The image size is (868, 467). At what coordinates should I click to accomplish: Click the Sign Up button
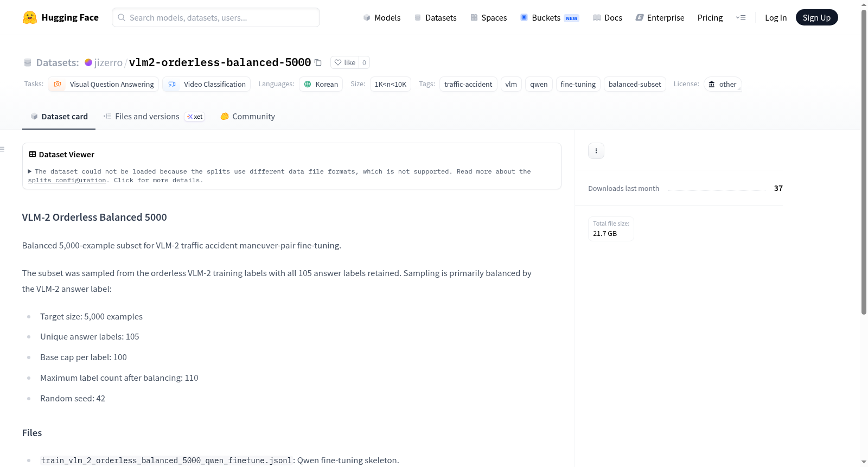[817, 17]
